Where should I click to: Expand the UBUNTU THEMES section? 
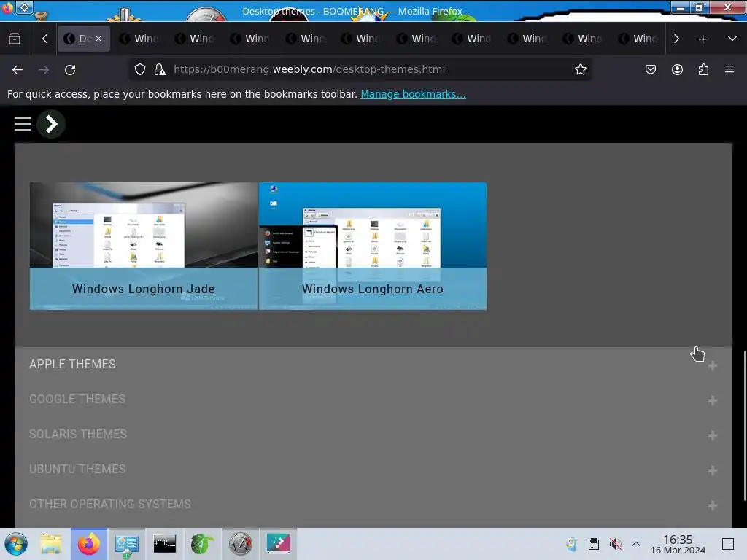[373, 469]
